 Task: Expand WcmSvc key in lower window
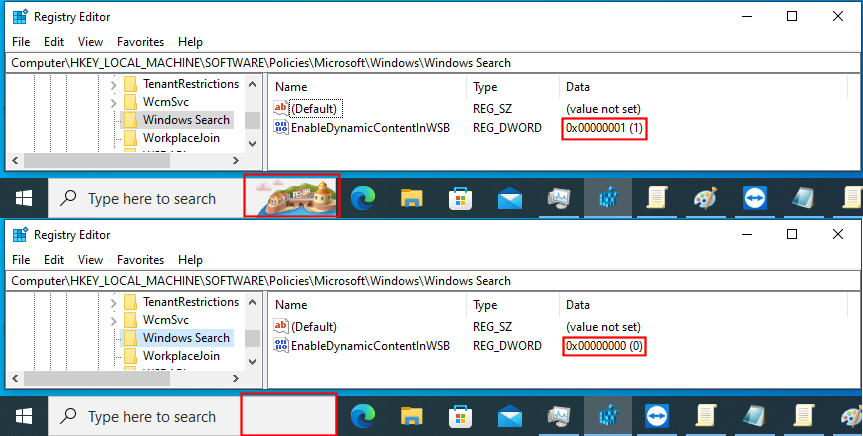click(x=113, y=321)
